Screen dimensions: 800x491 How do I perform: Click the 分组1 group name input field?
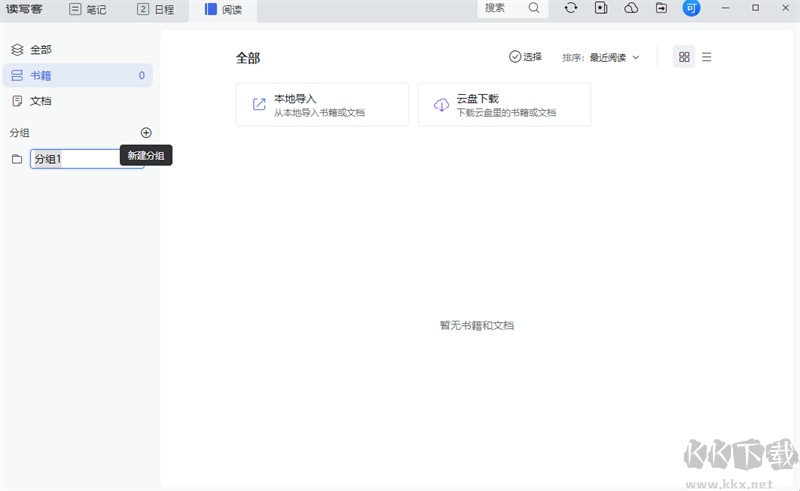85,159
